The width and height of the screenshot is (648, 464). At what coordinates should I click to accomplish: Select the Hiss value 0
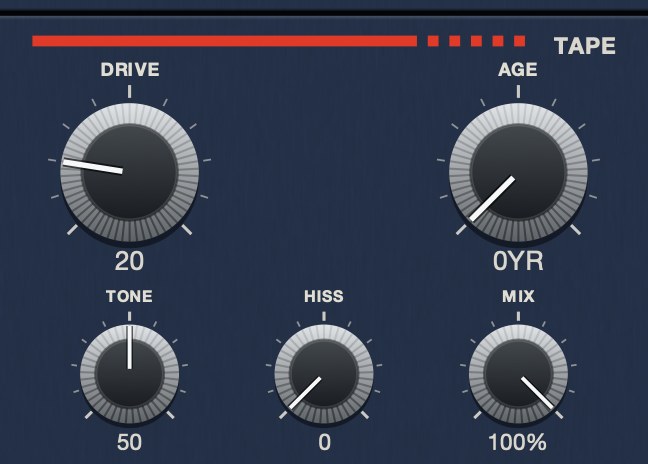(x=324, y=443)
